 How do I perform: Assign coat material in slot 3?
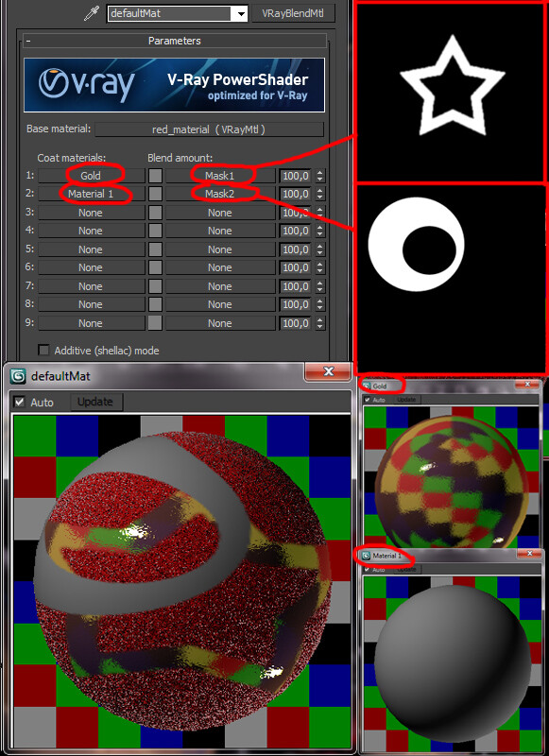click(x=91, y=213)
